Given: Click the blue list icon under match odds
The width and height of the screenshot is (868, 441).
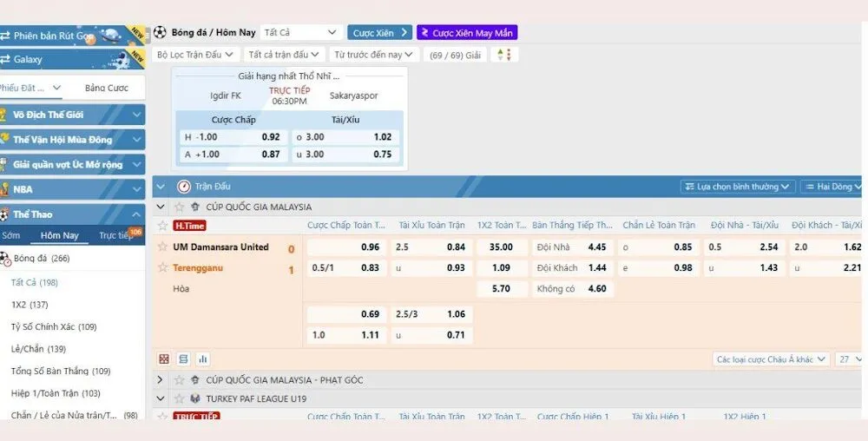Looking at the screenshot, I should [183, 359].
